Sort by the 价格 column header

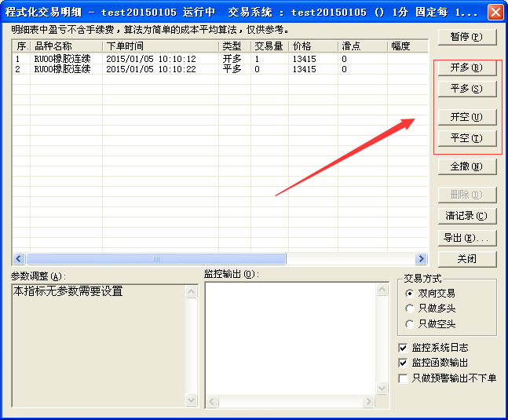pos(313,46)
